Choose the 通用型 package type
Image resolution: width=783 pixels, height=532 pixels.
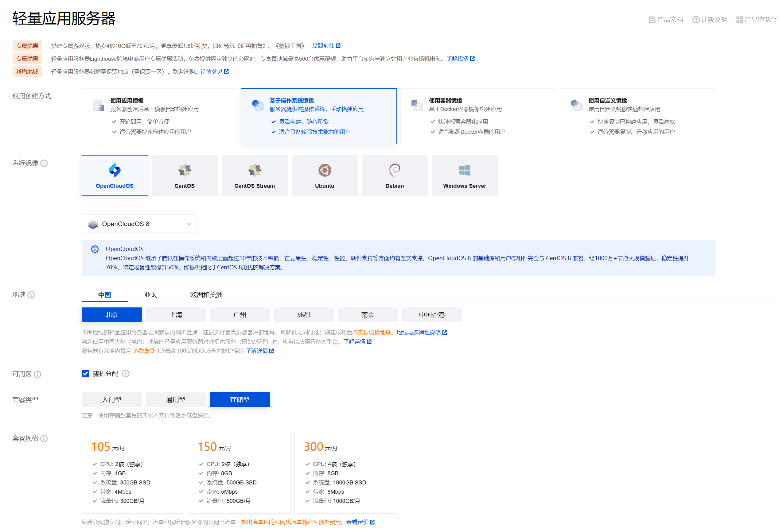tap(176, 400)
